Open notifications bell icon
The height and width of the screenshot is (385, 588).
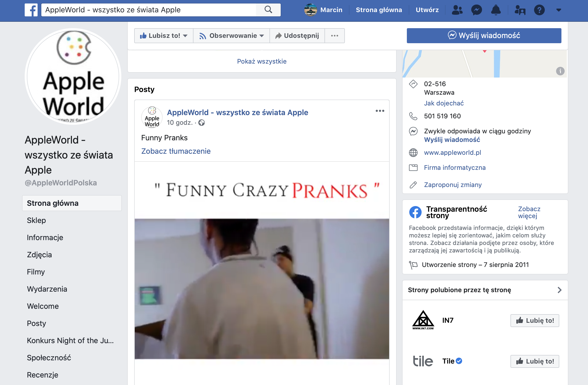496,10
